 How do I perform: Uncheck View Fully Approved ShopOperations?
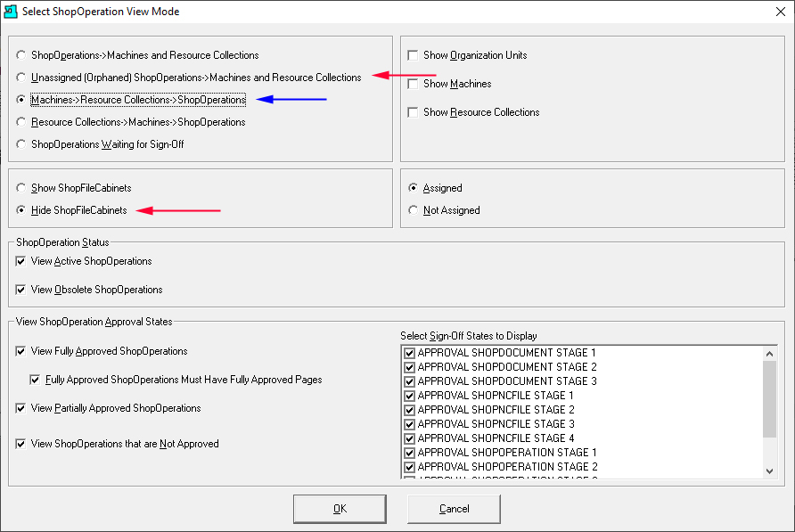click(20, 351)
